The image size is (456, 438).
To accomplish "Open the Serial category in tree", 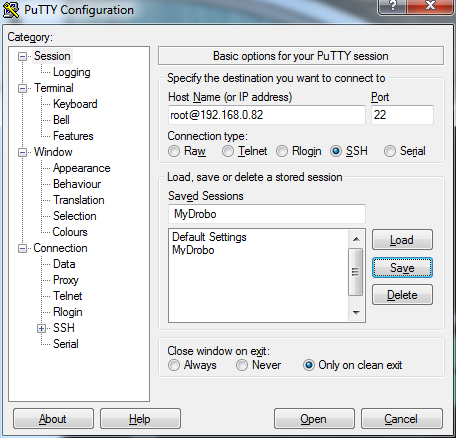I will 66,344.
